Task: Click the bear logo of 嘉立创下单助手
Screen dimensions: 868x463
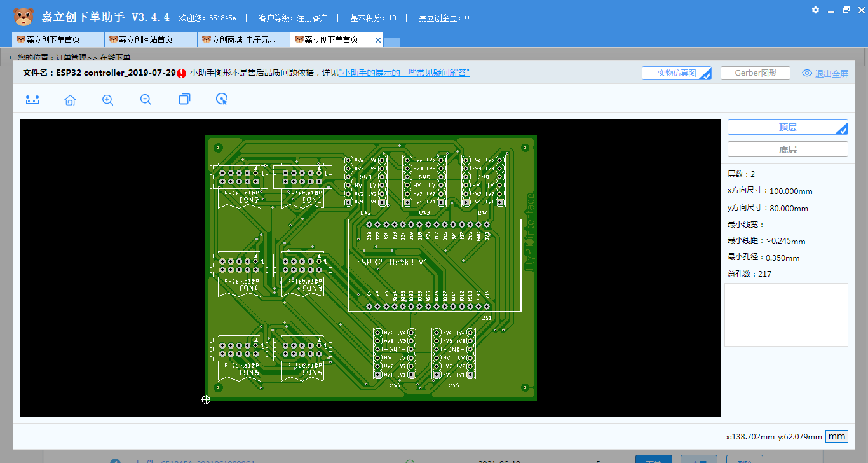Action: (24, 17)
